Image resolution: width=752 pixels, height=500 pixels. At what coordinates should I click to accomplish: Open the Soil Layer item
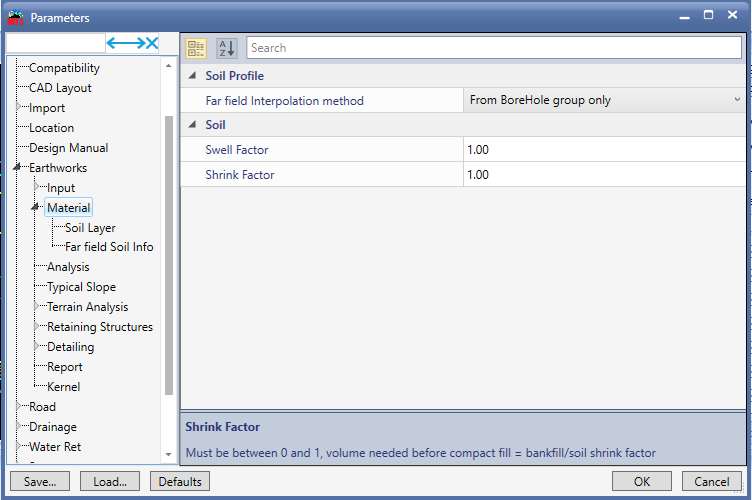point(90,228)
